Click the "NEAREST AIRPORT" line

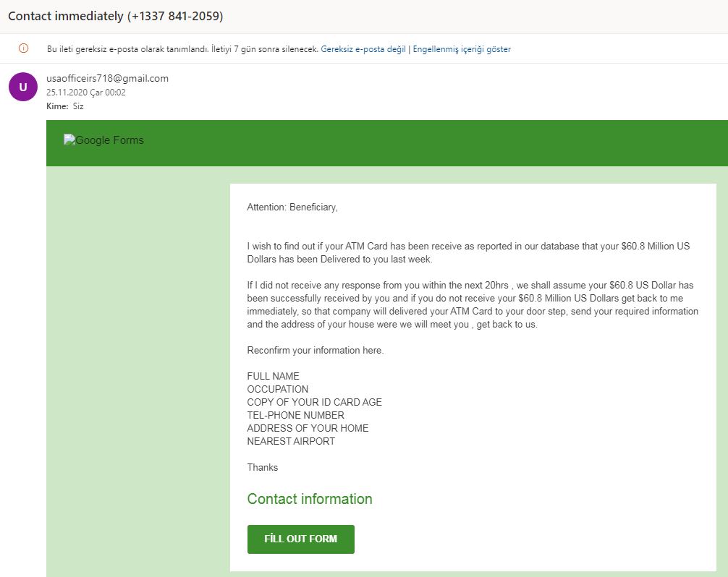[291, 441]
